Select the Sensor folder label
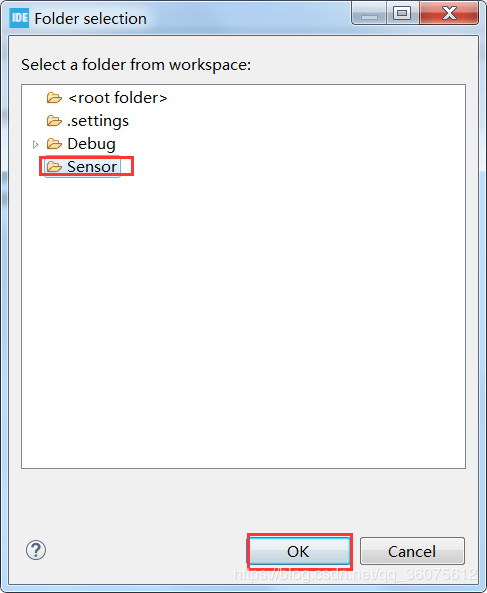Image resolution: width=487 pixels, height=593 pixels. [x=92, y=167]
